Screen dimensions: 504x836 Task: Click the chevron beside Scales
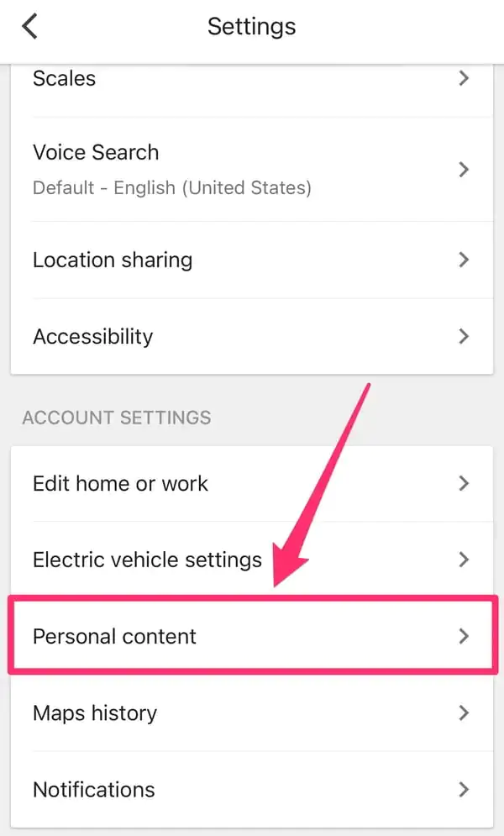[464, 79]
